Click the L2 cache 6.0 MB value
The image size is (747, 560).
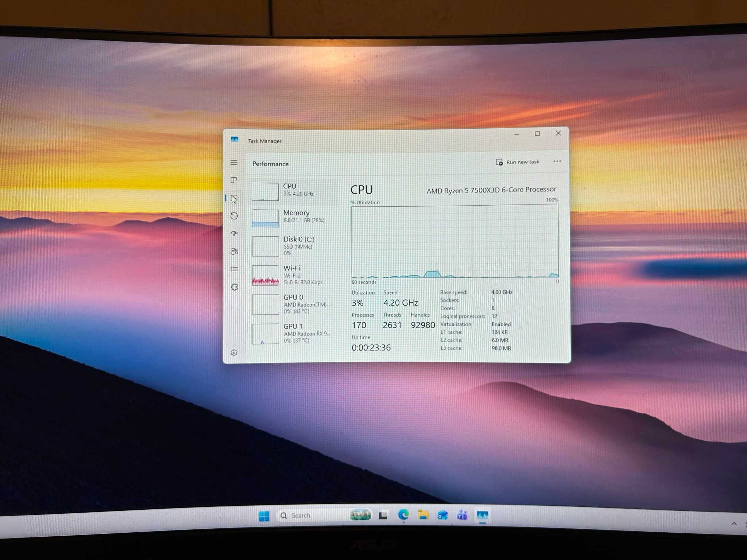click(500, 340)
